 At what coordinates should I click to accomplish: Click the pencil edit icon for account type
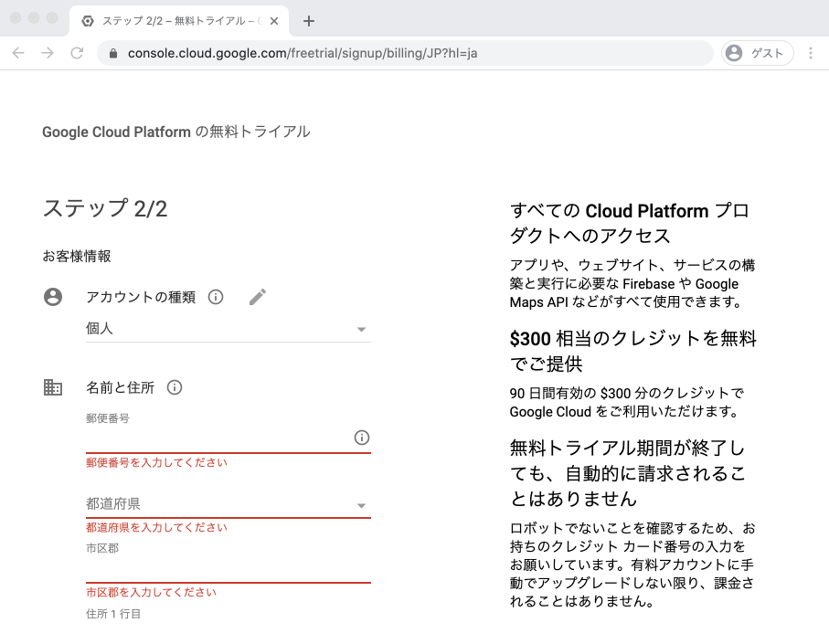click(x=258, y=297)
